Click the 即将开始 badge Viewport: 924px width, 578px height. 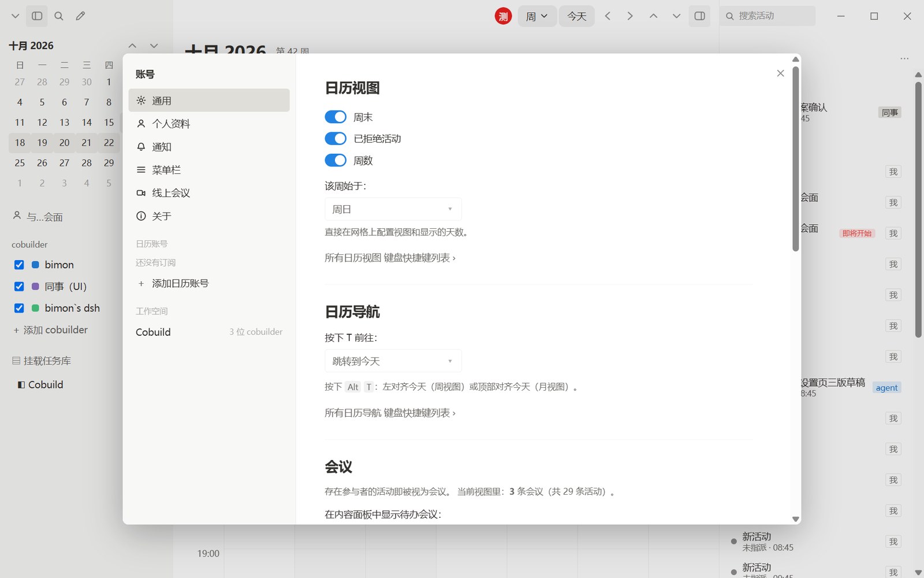(x=856, y=234)
